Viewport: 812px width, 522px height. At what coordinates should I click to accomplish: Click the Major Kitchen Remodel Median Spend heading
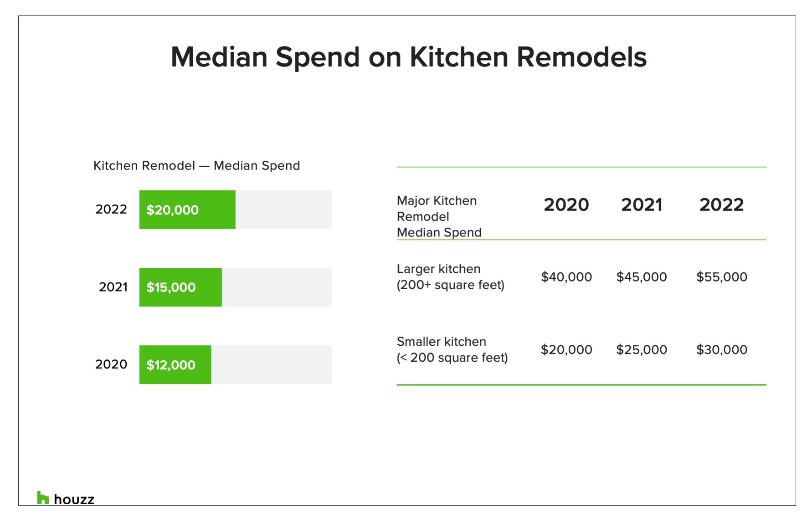[439, 216]
